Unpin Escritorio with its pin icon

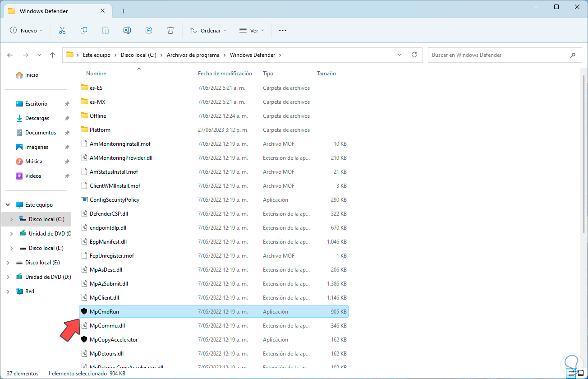(x=67, y=104)
